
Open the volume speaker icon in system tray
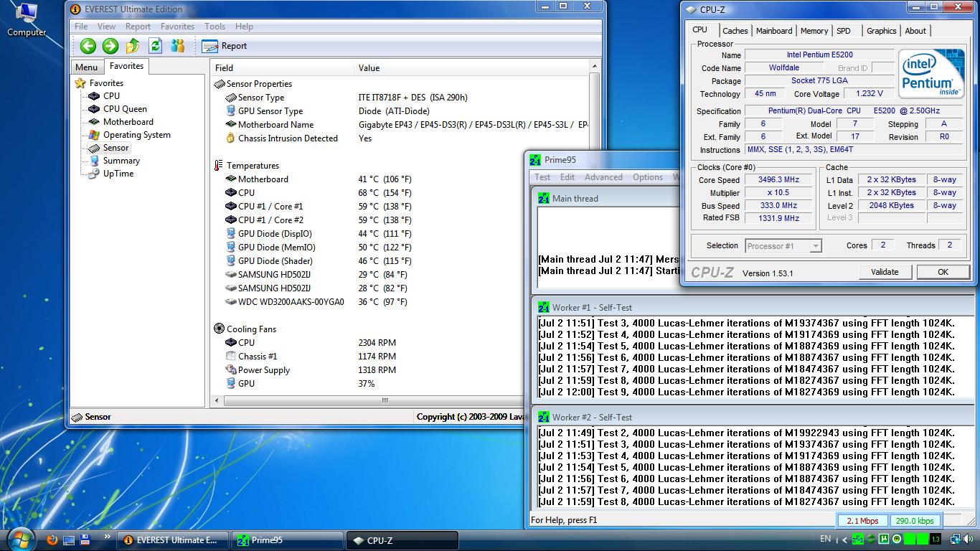[x=969, y=539]
